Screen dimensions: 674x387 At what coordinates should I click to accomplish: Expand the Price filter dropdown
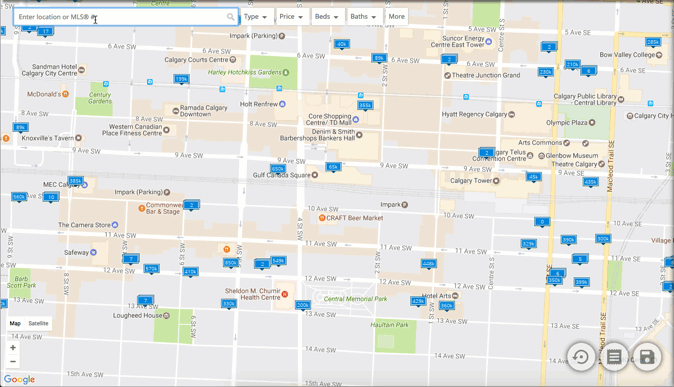point(292,17)
